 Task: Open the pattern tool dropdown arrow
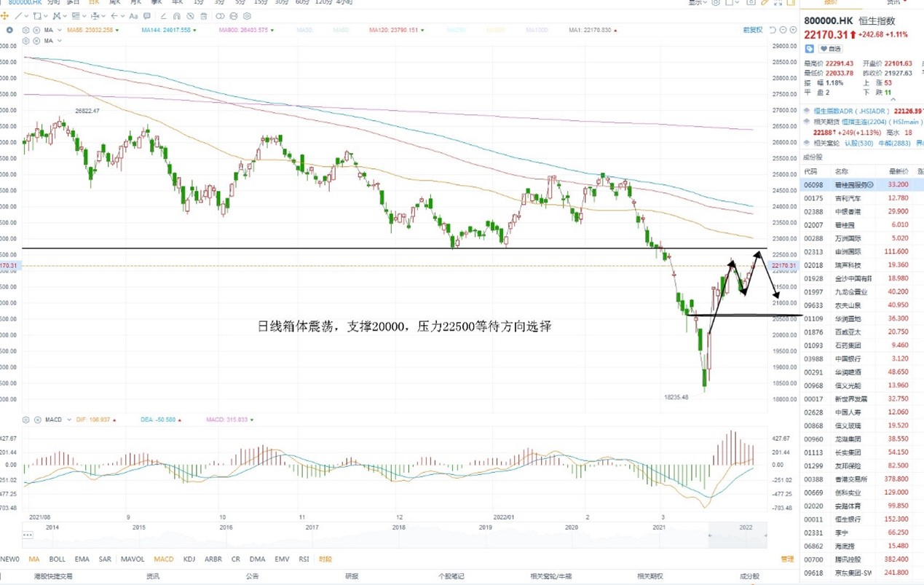65,16
